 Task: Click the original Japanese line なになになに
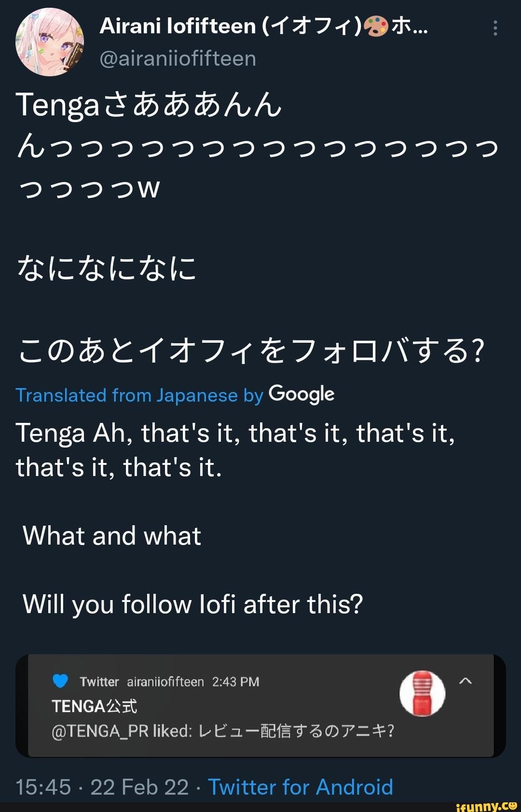point(107,268)
